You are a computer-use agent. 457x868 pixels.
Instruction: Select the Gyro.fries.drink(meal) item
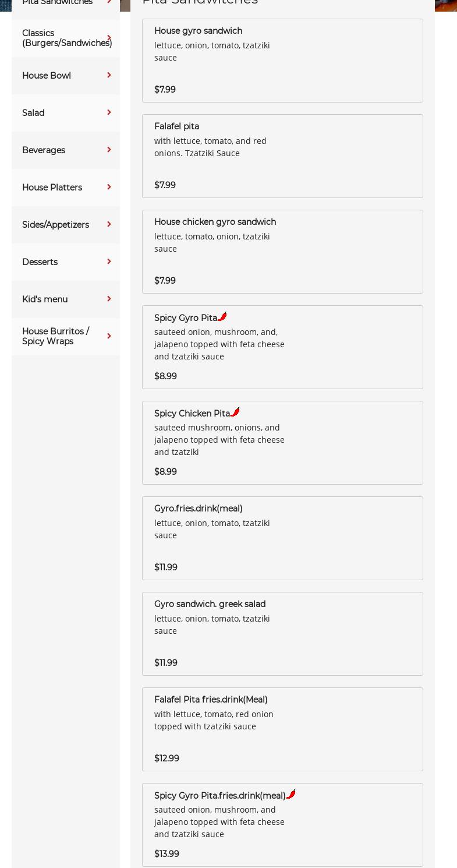click(282, 538)
